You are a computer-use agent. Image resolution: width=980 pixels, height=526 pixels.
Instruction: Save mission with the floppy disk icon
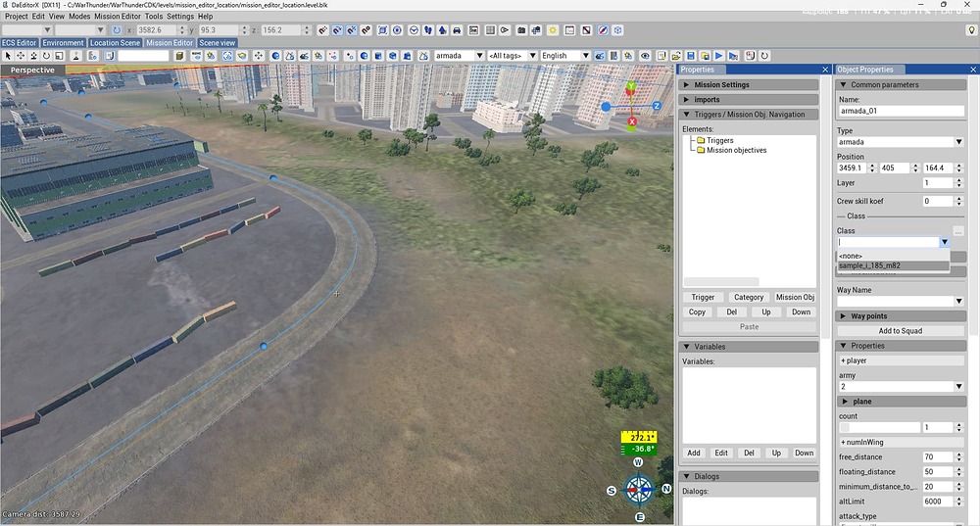tap(691, 56)
